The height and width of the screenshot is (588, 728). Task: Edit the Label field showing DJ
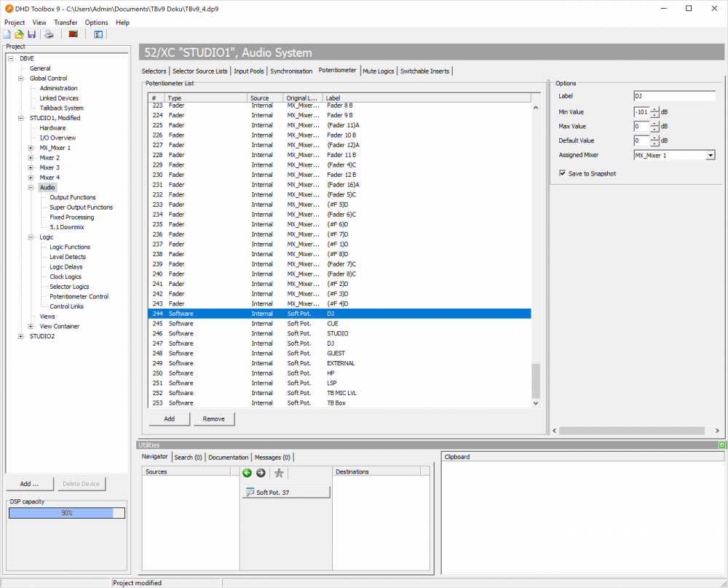(673, 95)
